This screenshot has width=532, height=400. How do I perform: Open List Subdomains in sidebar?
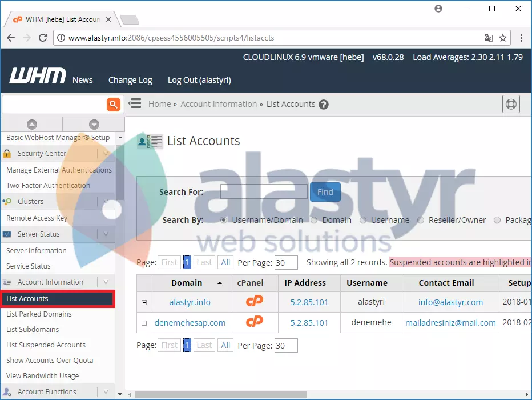tap(33, 330)
